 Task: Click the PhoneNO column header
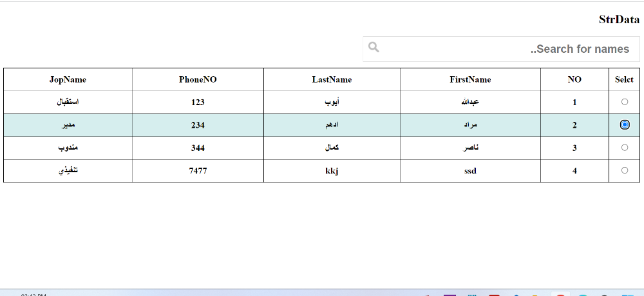(x=198, y=79)
